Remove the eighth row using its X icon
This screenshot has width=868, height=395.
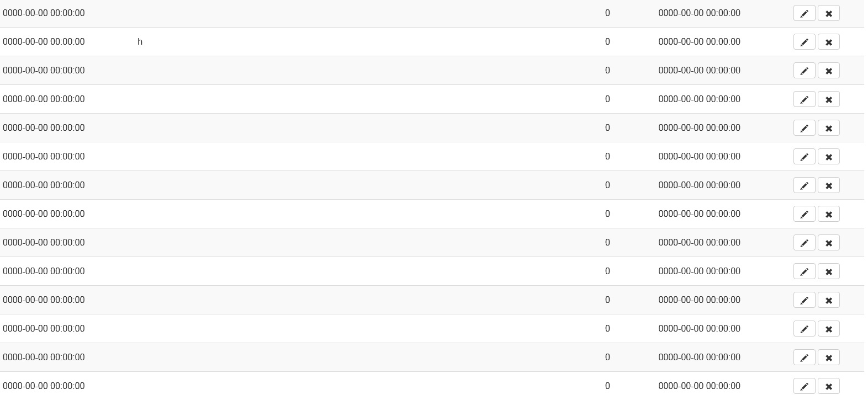(x=828, y=214)
